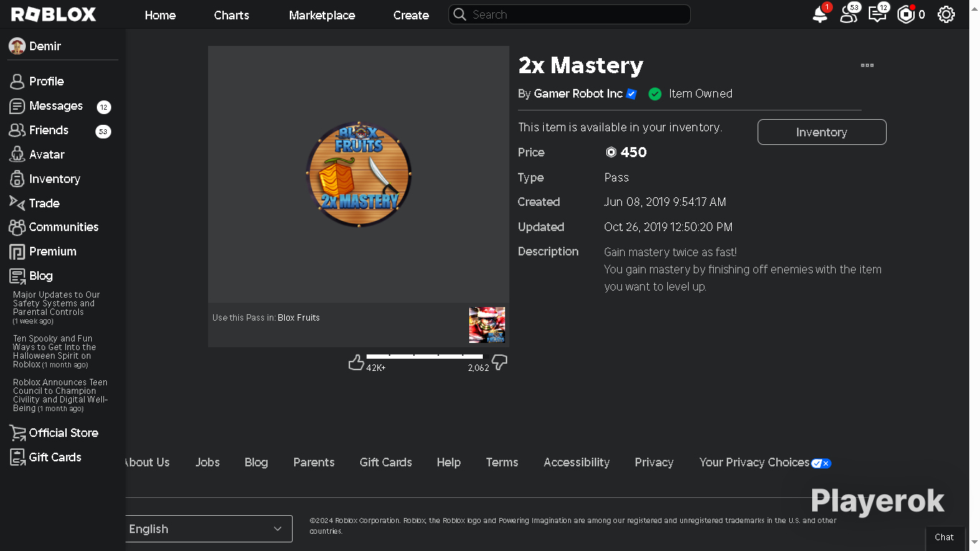
Task: Open the Gift Cards footer link
Action: point(386,463)
